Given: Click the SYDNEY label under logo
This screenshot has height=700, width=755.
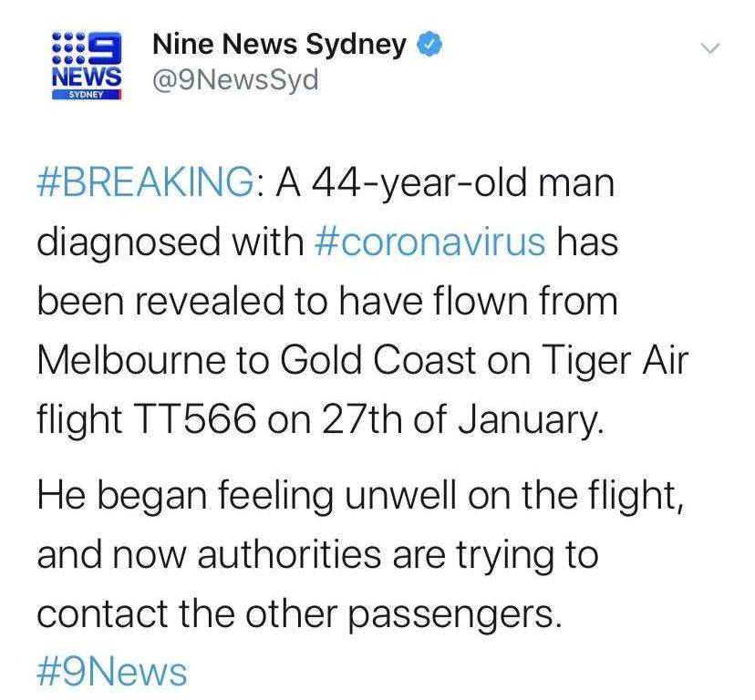Looking at the screenshot, I should tap(87, 95).
